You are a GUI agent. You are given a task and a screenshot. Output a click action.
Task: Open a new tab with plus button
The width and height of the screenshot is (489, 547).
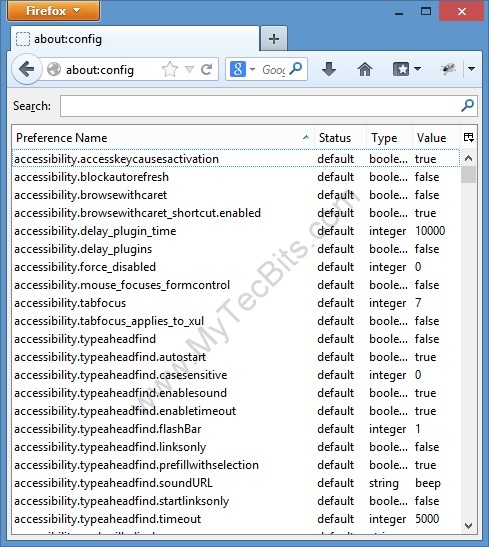pyautogui.click(x=274, y=39)
